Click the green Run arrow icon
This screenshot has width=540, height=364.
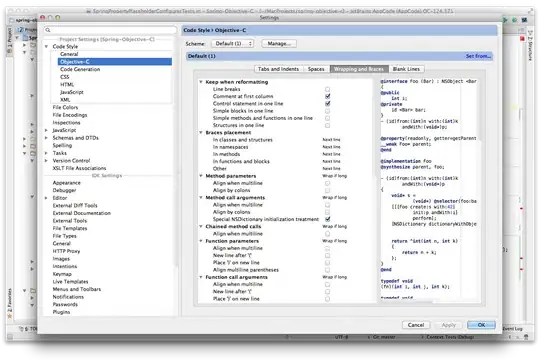[506, 20]
